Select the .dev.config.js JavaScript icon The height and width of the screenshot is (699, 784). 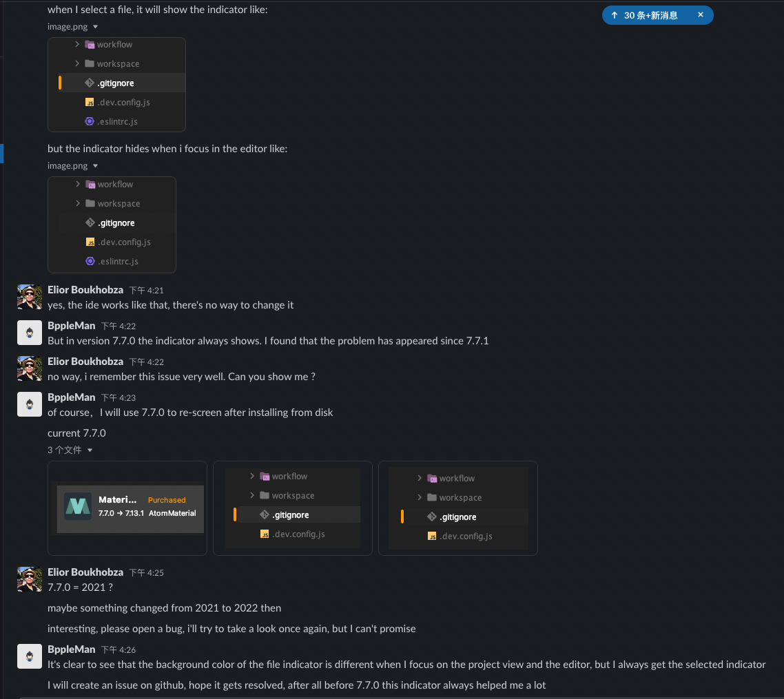pyautogui.click(x=91, y=102)
